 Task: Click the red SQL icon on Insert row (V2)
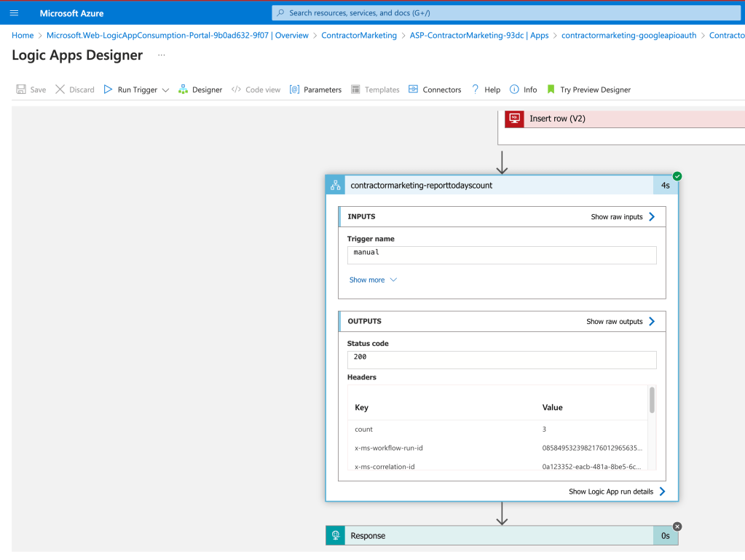coord(514,118)
